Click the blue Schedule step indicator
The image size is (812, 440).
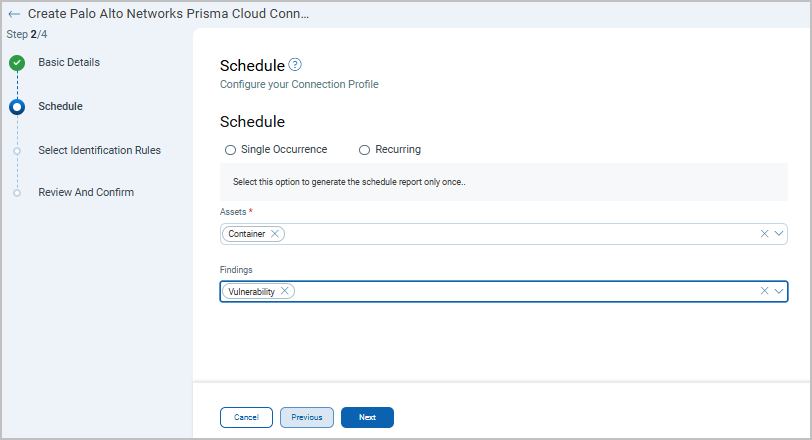[x=17, y=107]
